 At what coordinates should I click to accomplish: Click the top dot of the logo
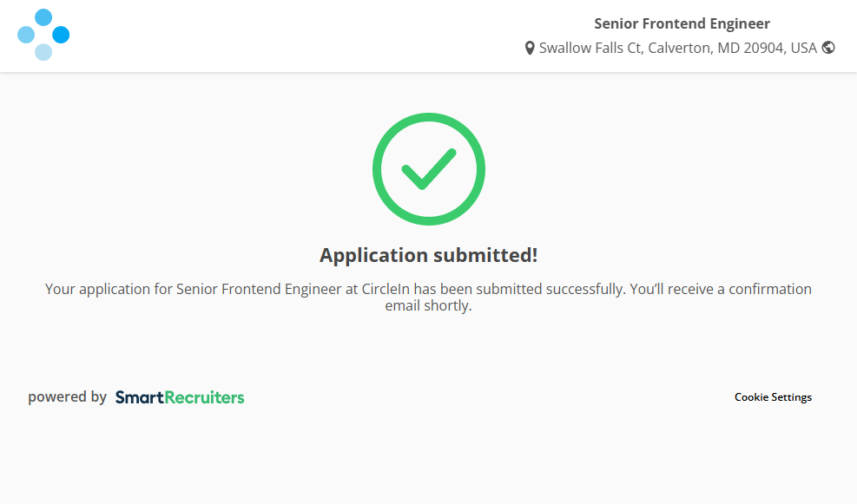point(43,17)
